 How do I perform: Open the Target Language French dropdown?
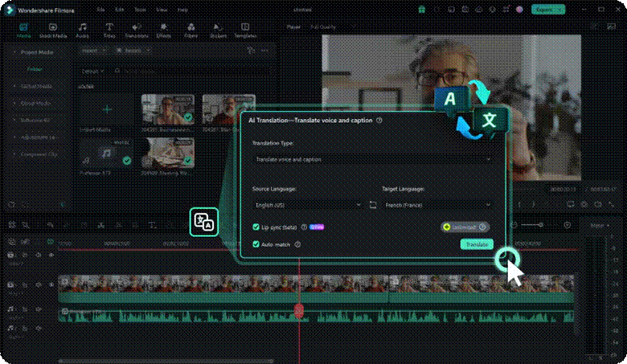click(437, 205)
